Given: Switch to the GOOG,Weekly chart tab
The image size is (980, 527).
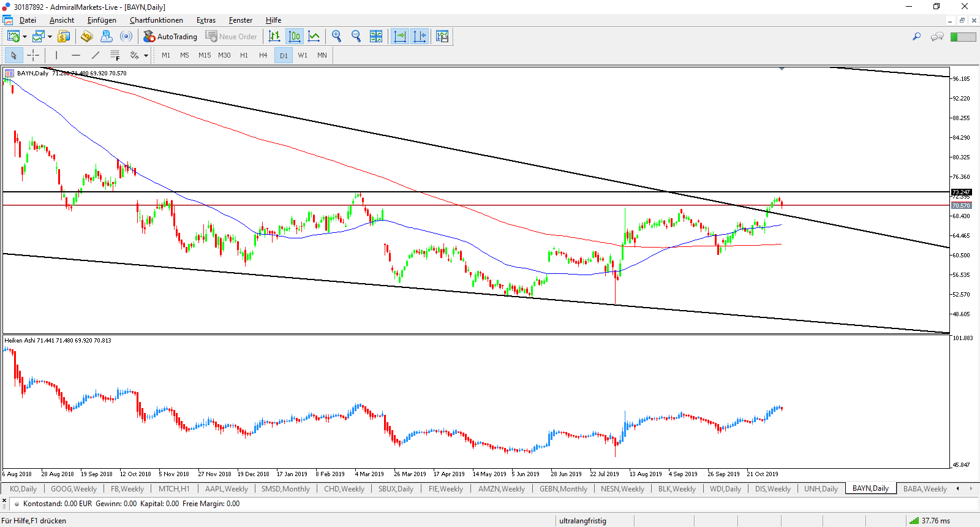Looking at the screenshot, I should (x=73, y=489).
